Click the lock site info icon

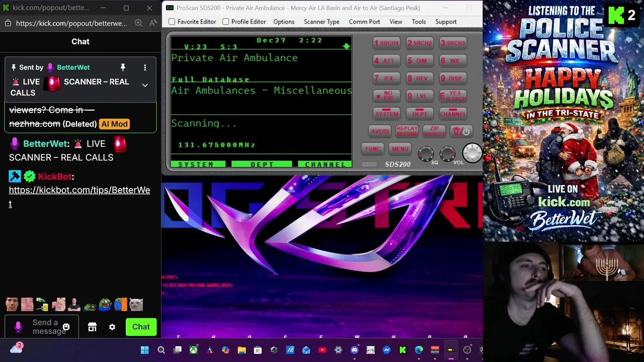[8, 23]
